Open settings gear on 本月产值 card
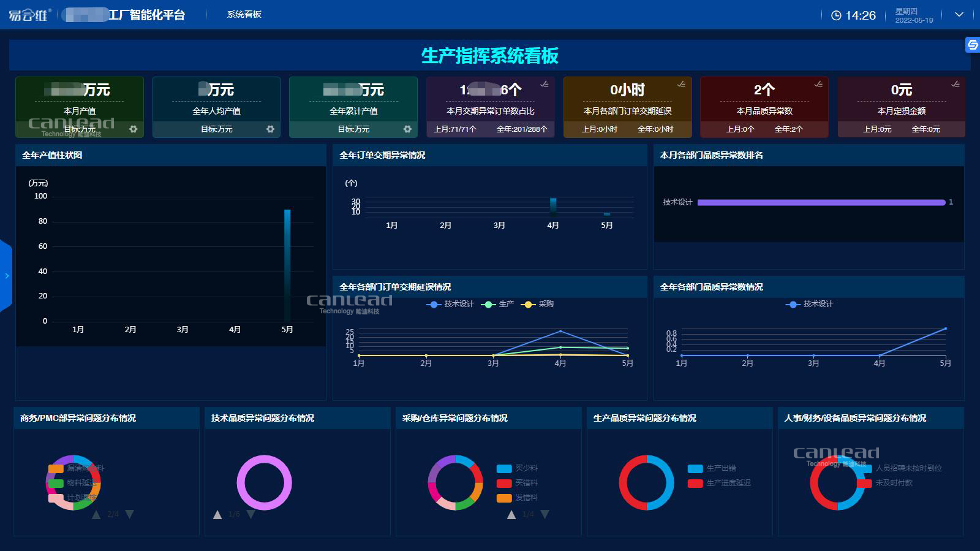980x551 pixels. 133,129
